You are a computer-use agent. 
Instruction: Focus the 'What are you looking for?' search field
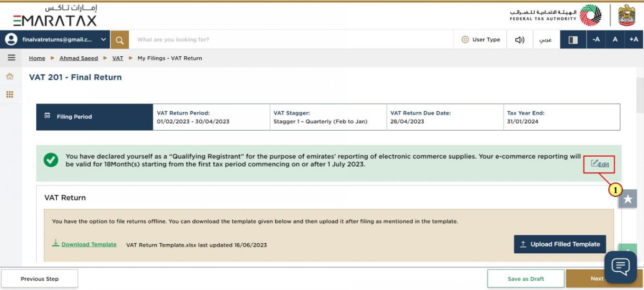point(291,40)
